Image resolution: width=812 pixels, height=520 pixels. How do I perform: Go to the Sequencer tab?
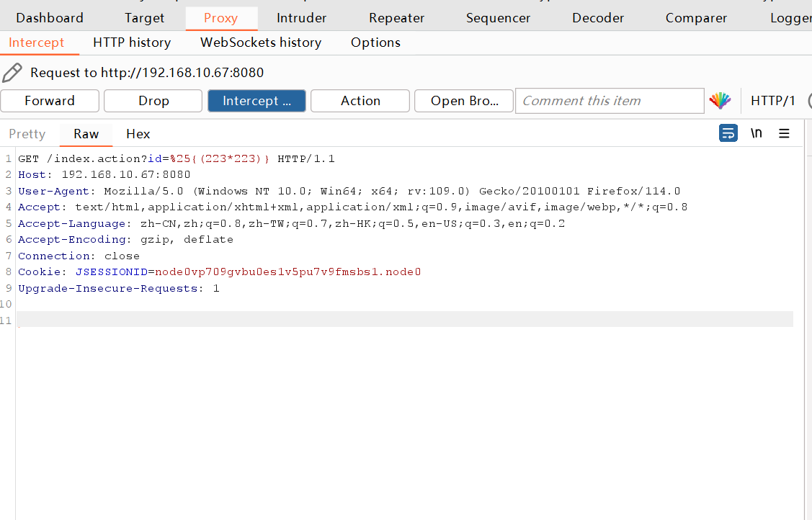(498, 18)
